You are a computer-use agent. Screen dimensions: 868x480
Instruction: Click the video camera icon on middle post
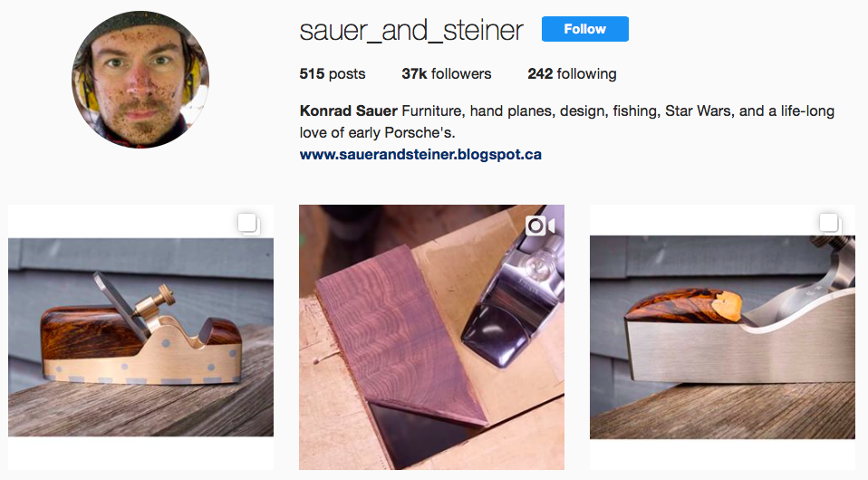click(x=540, y=226)
